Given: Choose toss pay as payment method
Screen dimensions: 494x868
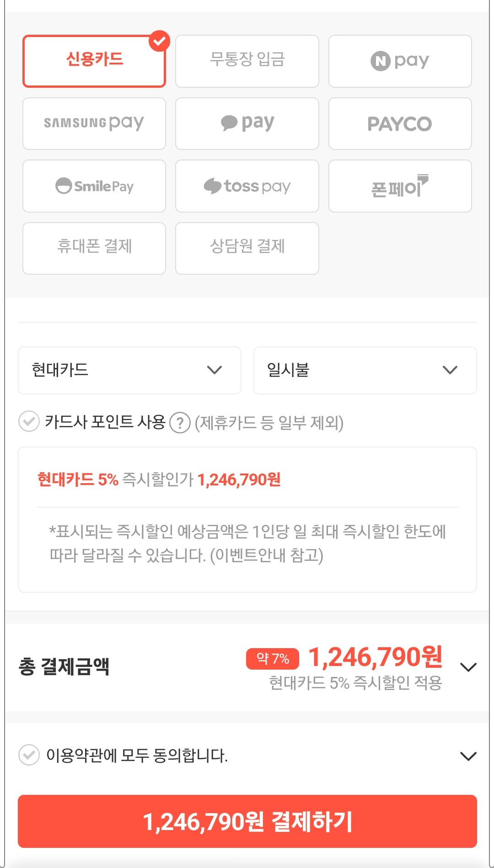Looking at the screenshot, I should [x=247, y=186].
